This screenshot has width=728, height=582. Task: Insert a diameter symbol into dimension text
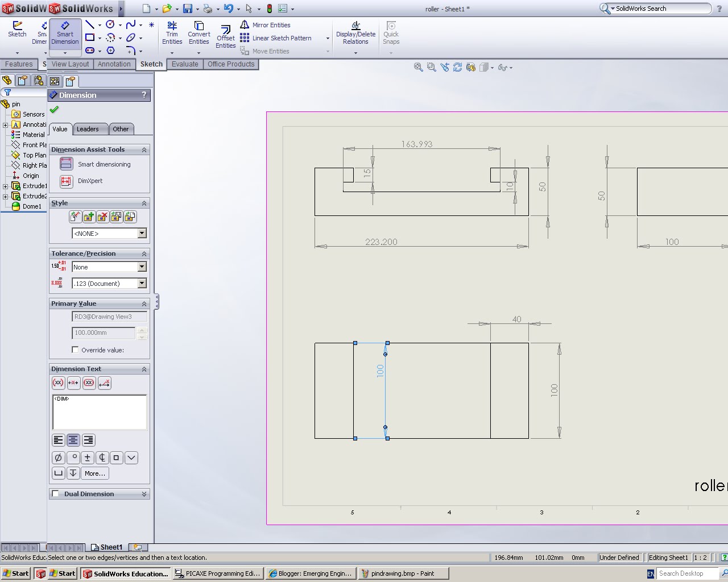click(58, 457)
